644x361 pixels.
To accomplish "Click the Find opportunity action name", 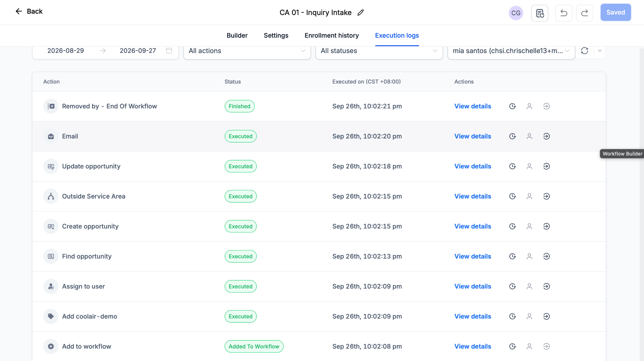I will [86, 256].
